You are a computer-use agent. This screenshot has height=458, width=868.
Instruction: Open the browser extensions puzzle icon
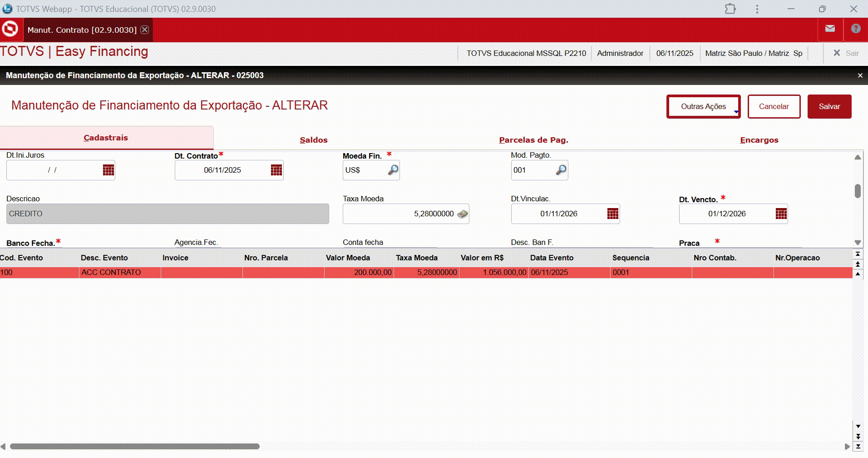[730, 9]
